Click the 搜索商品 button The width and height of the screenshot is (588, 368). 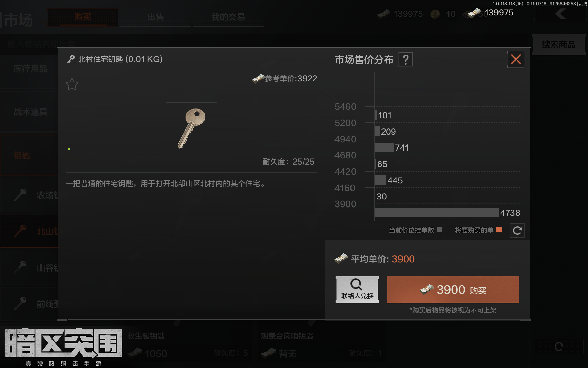(558, 44)
